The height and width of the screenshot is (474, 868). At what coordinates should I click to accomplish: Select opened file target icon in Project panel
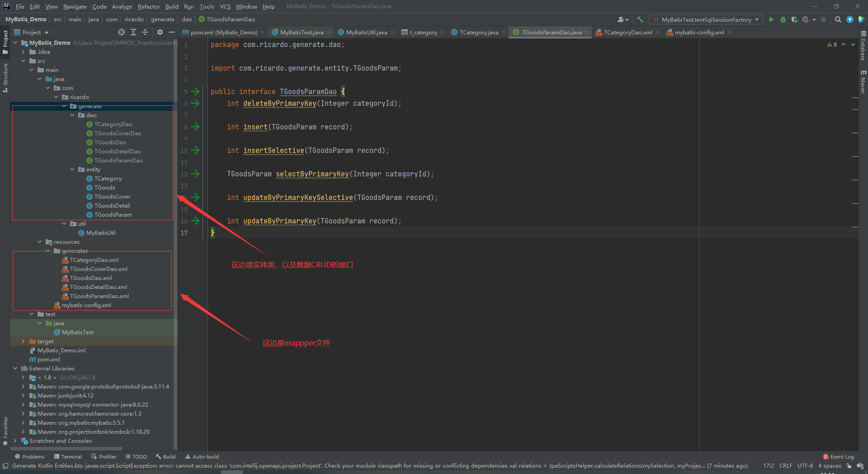[122, 32]
